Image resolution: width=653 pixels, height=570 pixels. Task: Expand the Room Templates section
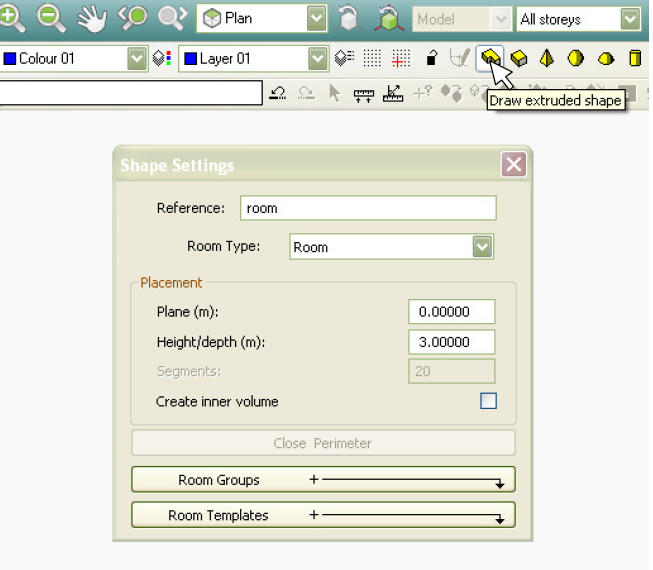pos(323,515)
